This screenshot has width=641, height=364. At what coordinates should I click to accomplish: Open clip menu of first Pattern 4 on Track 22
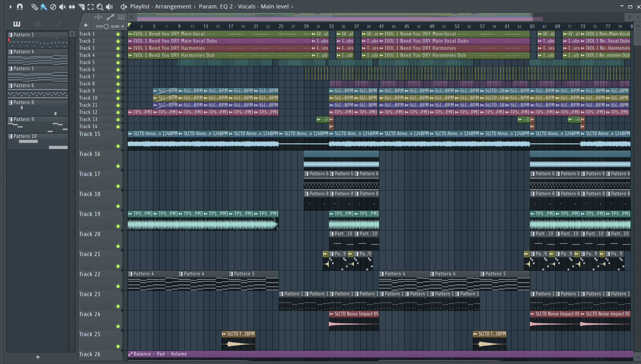pos(130,274)
